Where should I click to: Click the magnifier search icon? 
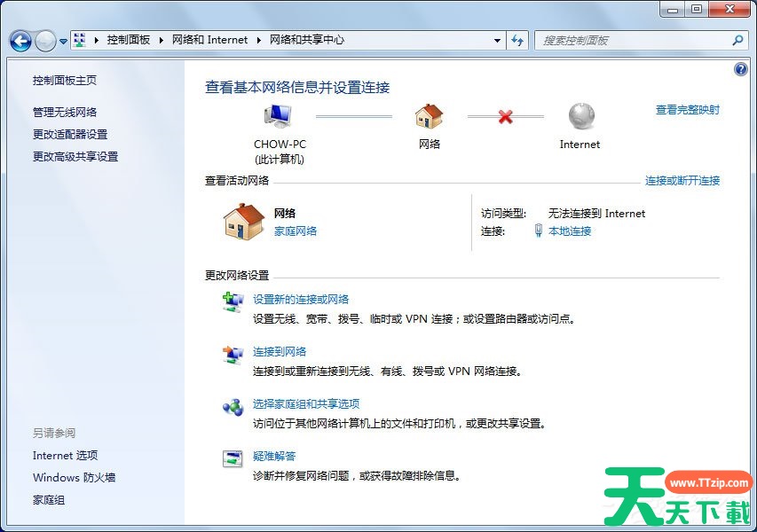(737, 41)
